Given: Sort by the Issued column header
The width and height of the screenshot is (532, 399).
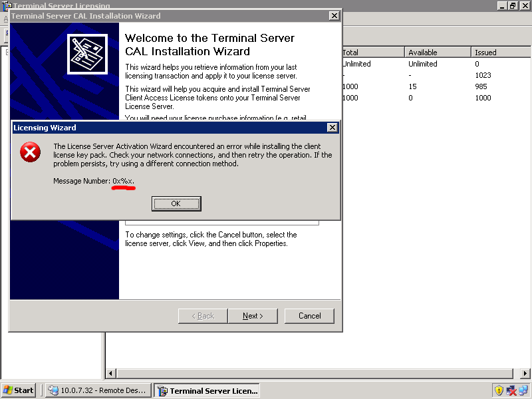Looking at the screenshot, I should (x=501, y=53).
